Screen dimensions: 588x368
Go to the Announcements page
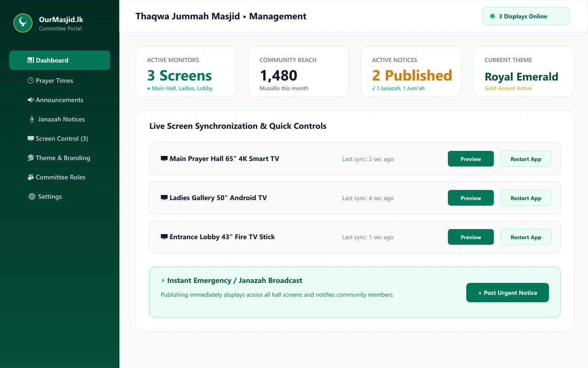click(60, 100)
